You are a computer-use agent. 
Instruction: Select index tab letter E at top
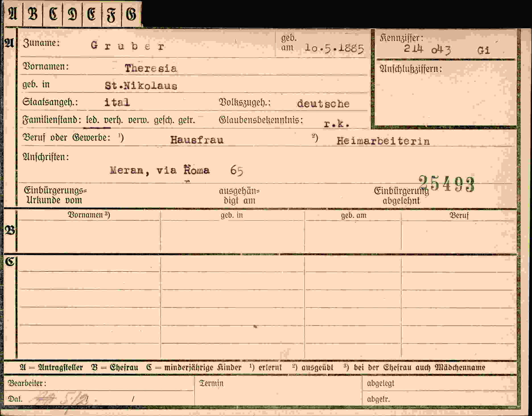click(92, 14)
